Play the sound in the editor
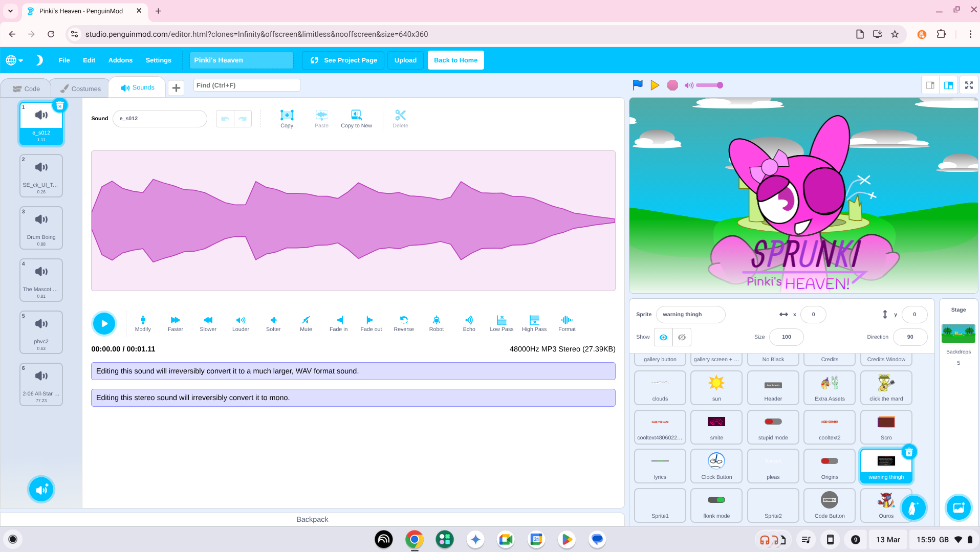980x552 pixels. 104,323
